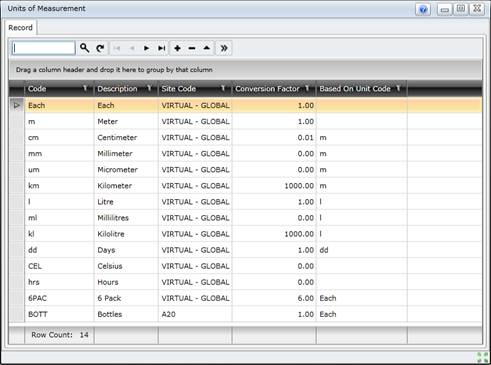
Task: Select the 'Each' code cell
Action: [x=59, y=105]
